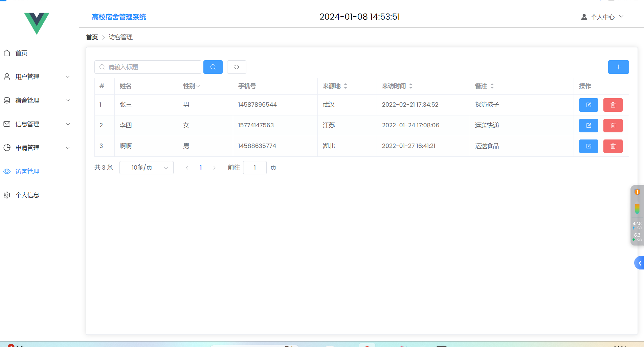Screen dimensions: 644x347
Task: Delete the 李四 visitor row
Action: 613,126
